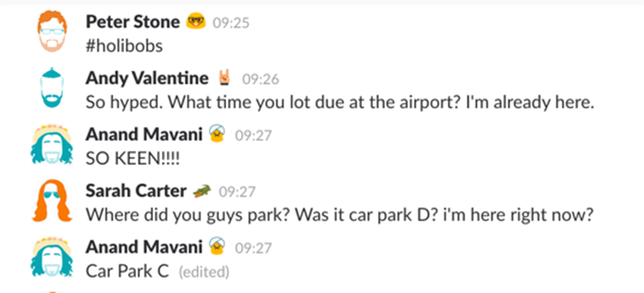Image resolution: width=644 pixels, height=293 pixels.
Task: Open Andy Valentine's bearded avatar
Action: point(52,88)
